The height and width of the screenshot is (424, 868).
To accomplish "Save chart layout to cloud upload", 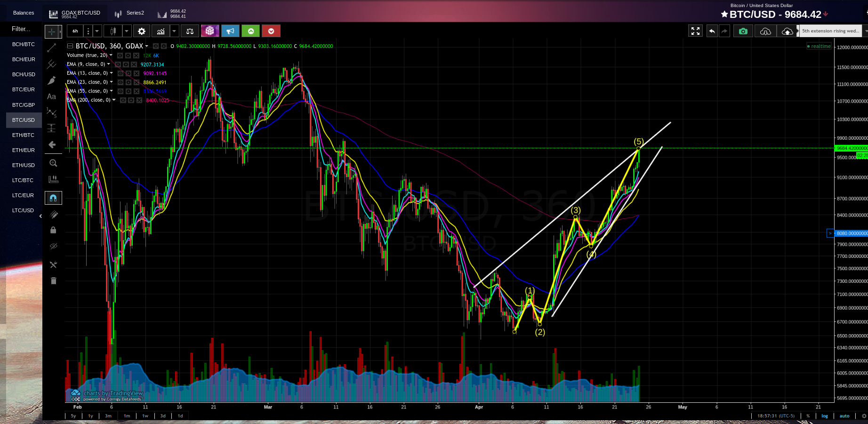I will coord(787,31).
